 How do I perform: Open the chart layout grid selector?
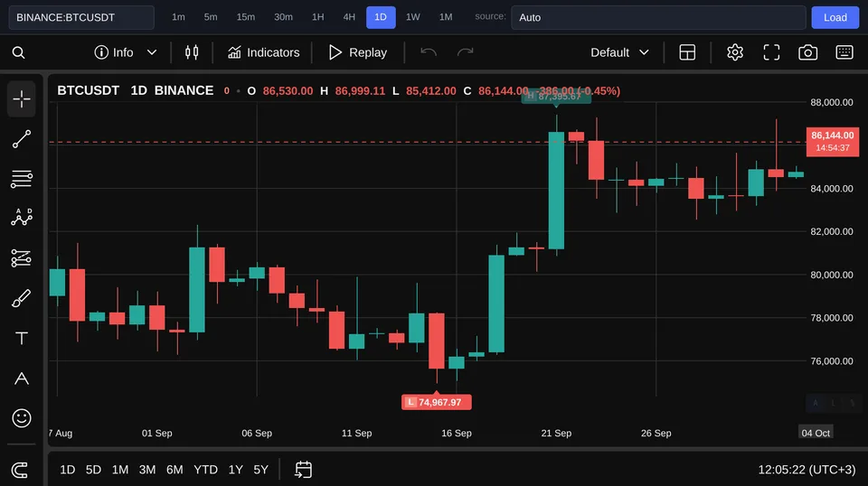point(687,52)
